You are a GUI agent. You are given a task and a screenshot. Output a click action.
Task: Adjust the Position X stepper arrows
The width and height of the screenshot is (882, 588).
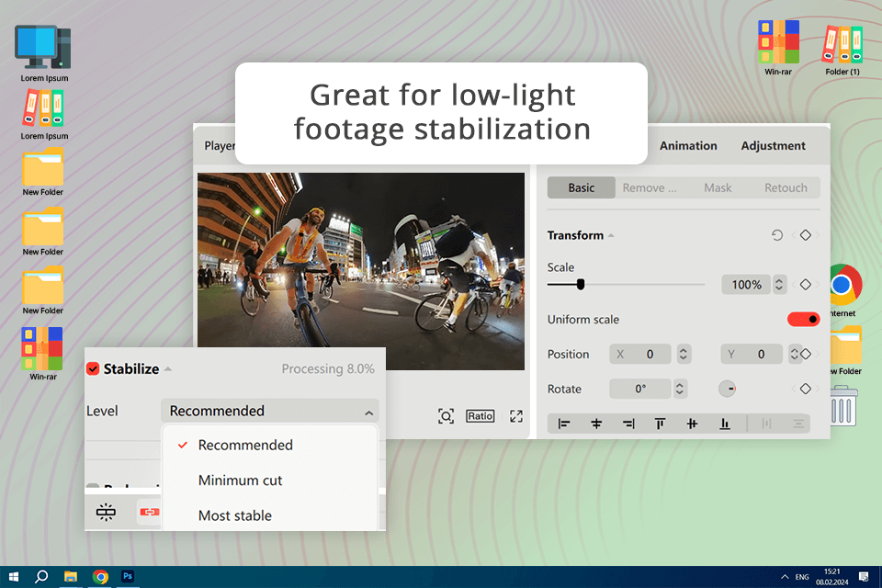click(x=684, y=354)
